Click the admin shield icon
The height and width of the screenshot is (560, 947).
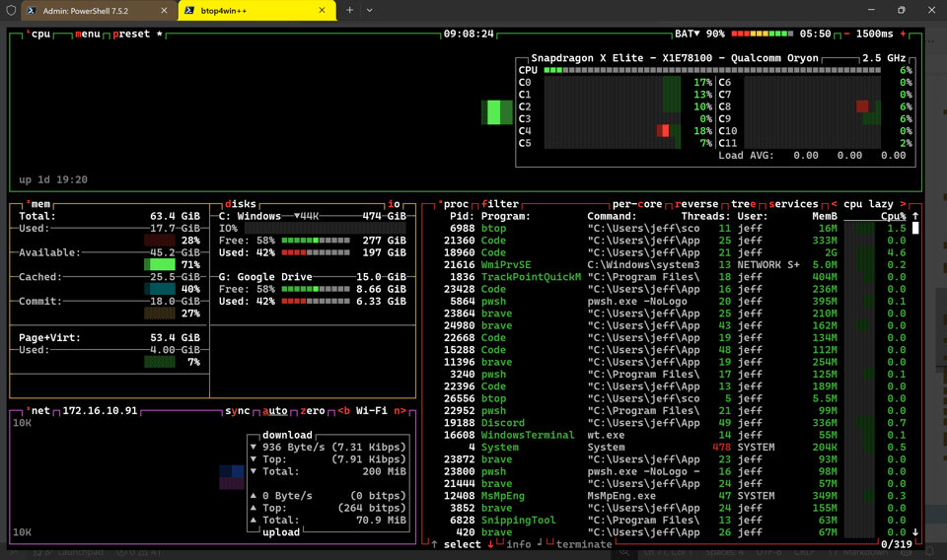tap(11, 10)
